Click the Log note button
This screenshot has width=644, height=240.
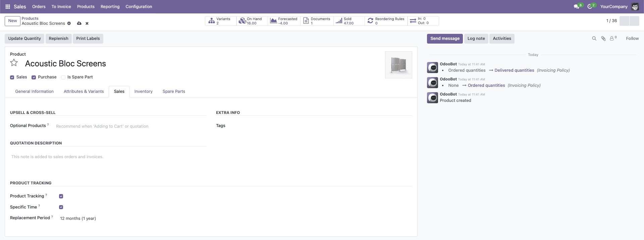tap(476, 39)
